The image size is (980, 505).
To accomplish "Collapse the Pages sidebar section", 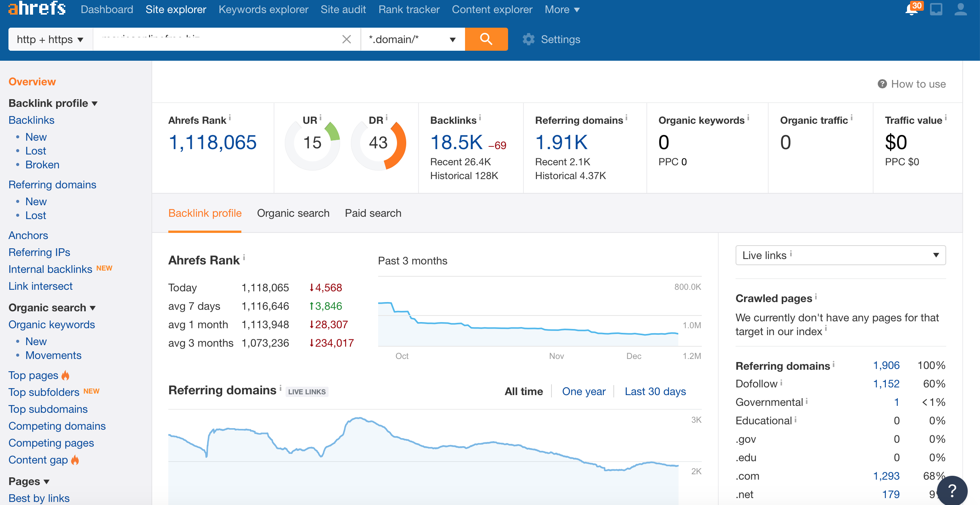I will click(29, 481).
